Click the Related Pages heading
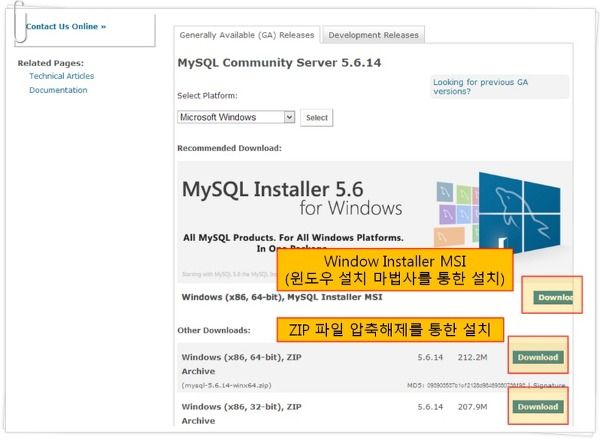The width and height of the screenshot is (600, 440). 51,63
